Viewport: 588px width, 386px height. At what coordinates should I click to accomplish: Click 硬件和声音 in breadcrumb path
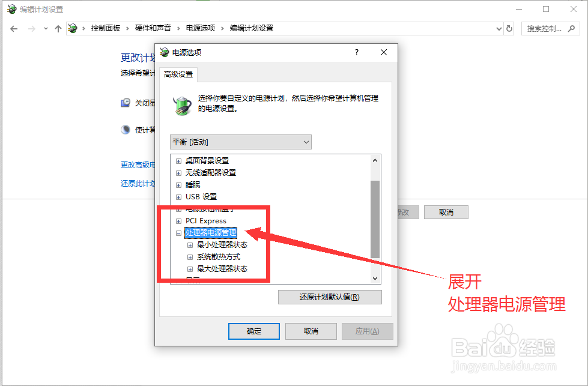pos(153,28)
